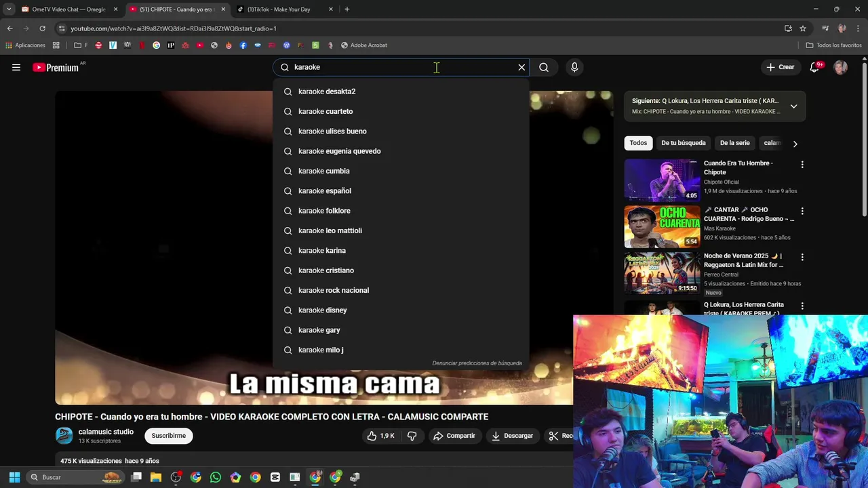868x488 pixels.
Task: Open File Explorer from the taskbar
Action: (x=156, y=477)
